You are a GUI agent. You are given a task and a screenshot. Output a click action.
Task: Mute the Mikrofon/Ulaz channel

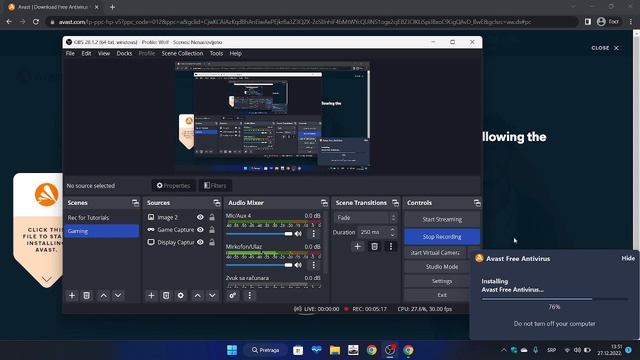(x=298, y=265)
